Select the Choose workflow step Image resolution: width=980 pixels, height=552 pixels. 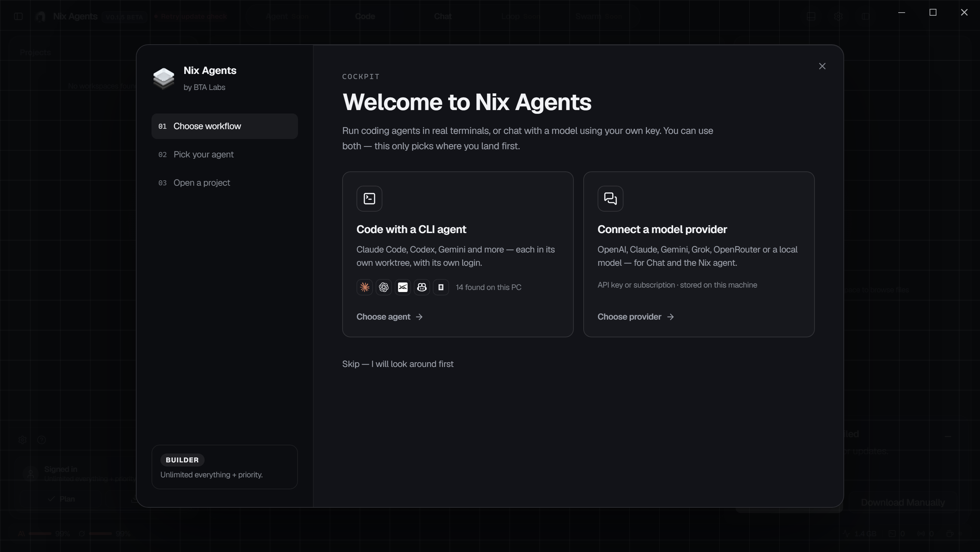[224, 126]
